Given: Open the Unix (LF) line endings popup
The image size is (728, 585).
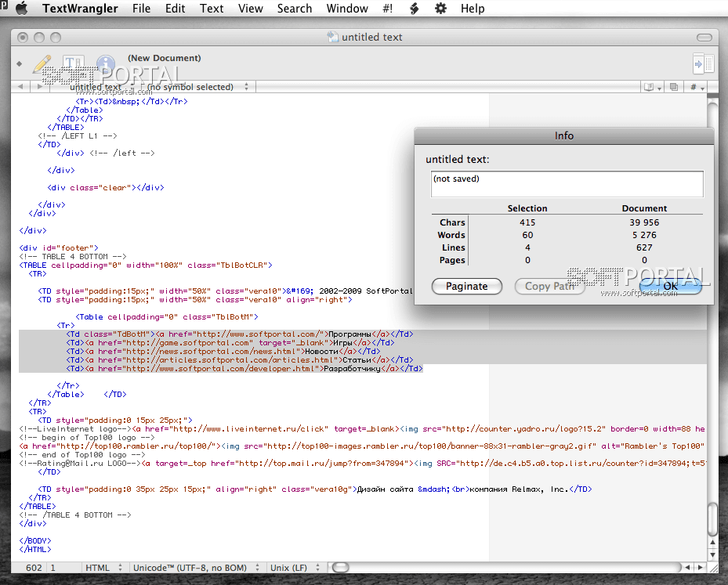Looking at the screenshot, I should pos(291,567).
